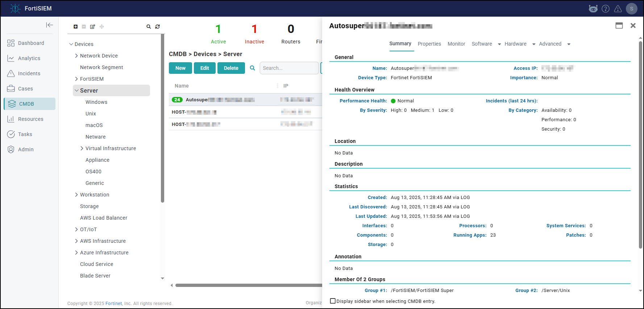Refresh the device tree
The width and height of the screenshot is (644, 309).
158,26
